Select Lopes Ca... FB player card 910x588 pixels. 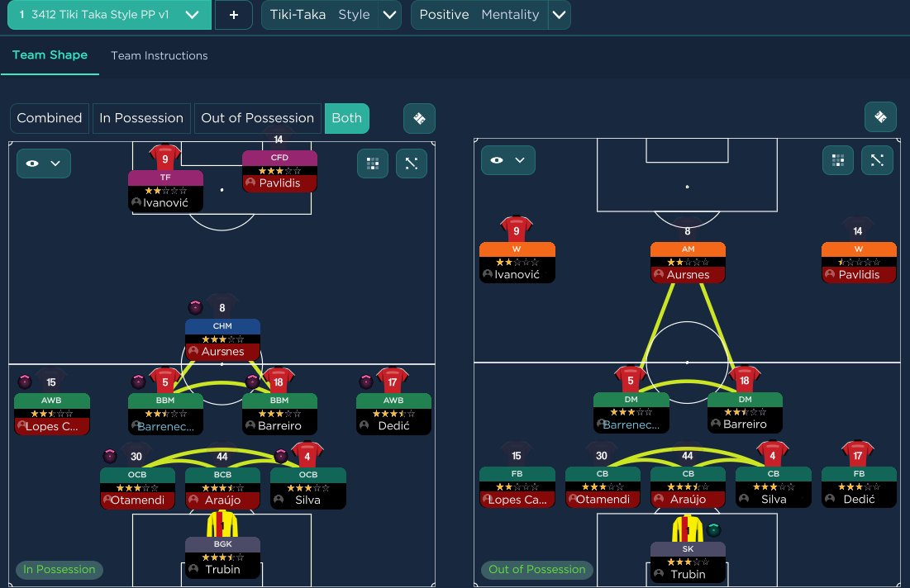click(517, 487)
